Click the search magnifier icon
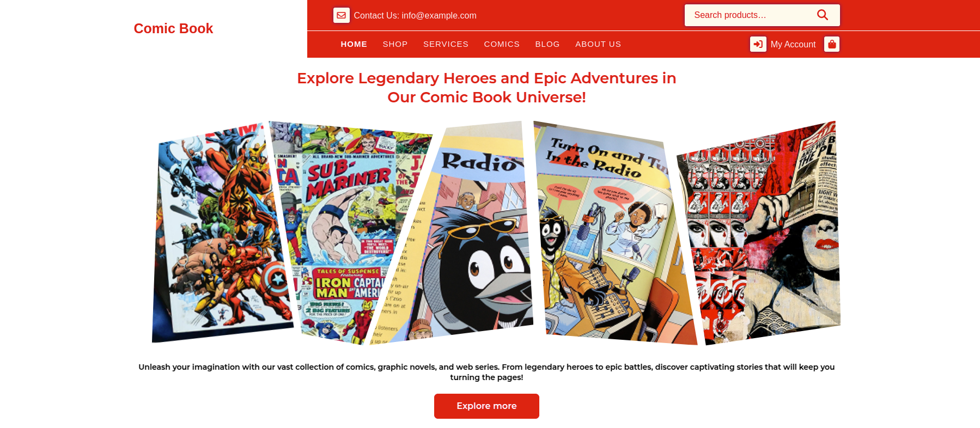 pyautogui.click(x=823, y=15)
